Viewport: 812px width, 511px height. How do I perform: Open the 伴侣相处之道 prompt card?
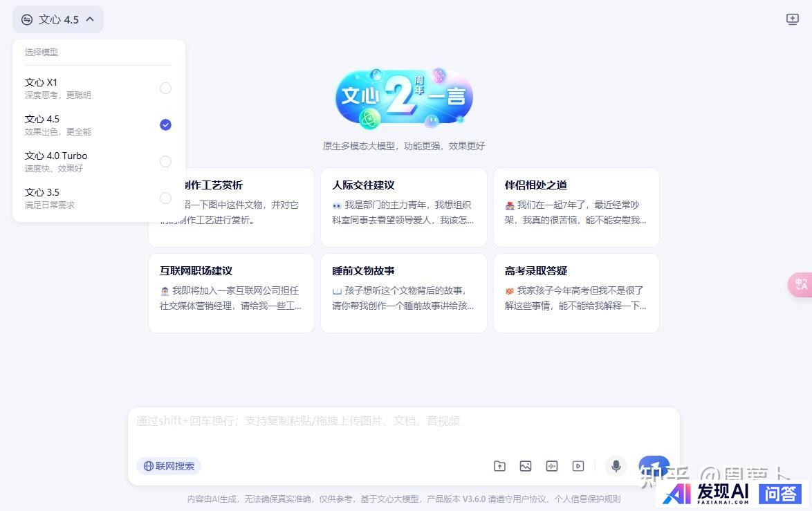pyautogui.click(x=576, y=207)
